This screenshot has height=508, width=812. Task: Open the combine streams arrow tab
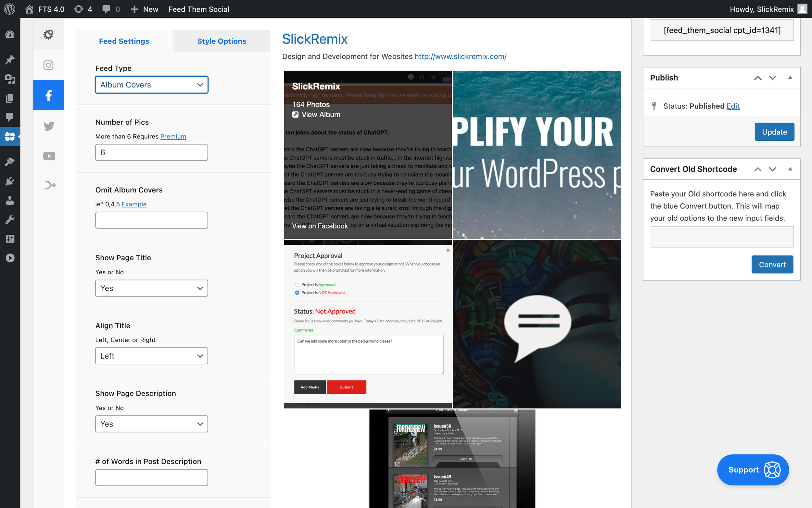pos(50,185)
